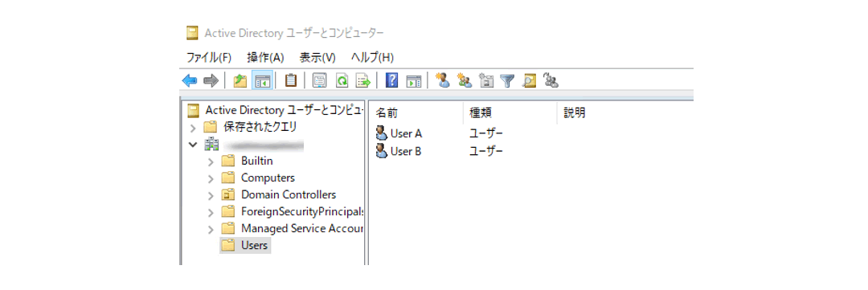
Task: Open Help via blue question mark icon
Action: coord(391,81)
